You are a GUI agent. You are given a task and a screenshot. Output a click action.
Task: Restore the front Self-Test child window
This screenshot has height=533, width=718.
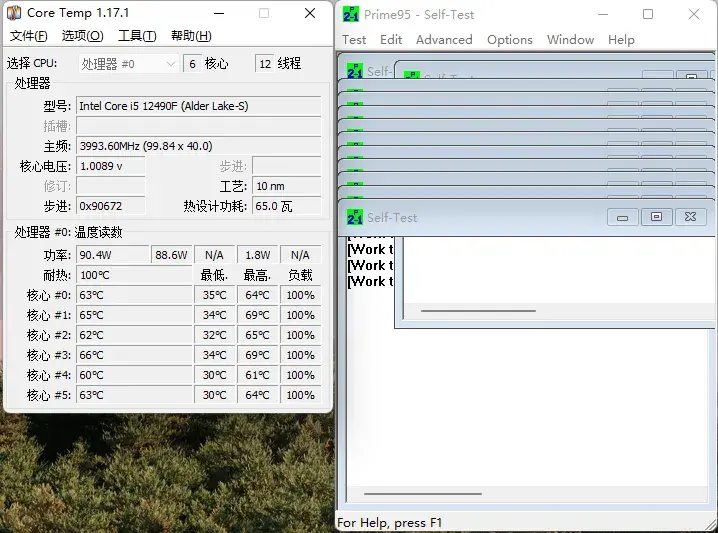coord(656,217)
